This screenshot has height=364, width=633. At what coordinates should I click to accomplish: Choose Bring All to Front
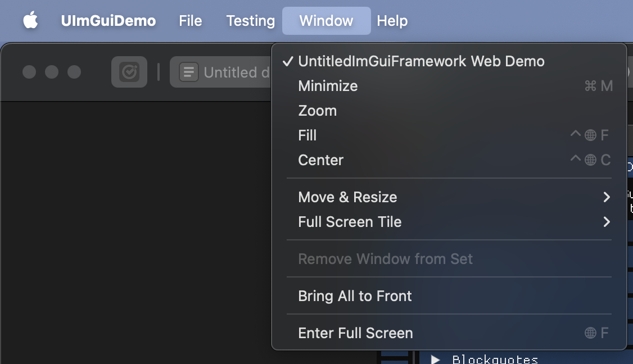[449, 296]
